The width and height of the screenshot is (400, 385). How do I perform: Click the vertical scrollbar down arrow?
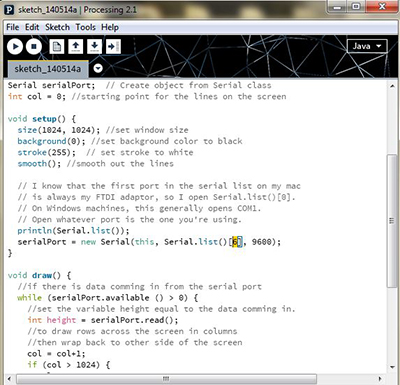(392, 367)
